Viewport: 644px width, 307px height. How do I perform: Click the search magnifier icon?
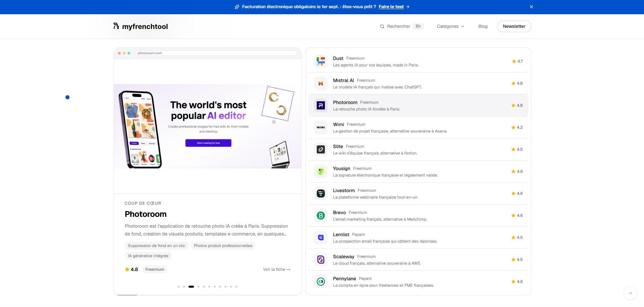(x=382, y=26)
